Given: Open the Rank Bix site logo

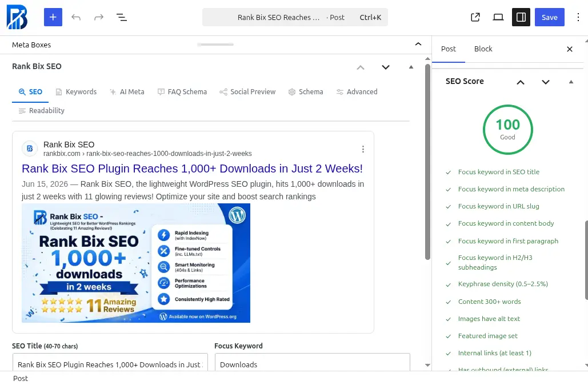Looking at the screenshot, I should (17, 17).
